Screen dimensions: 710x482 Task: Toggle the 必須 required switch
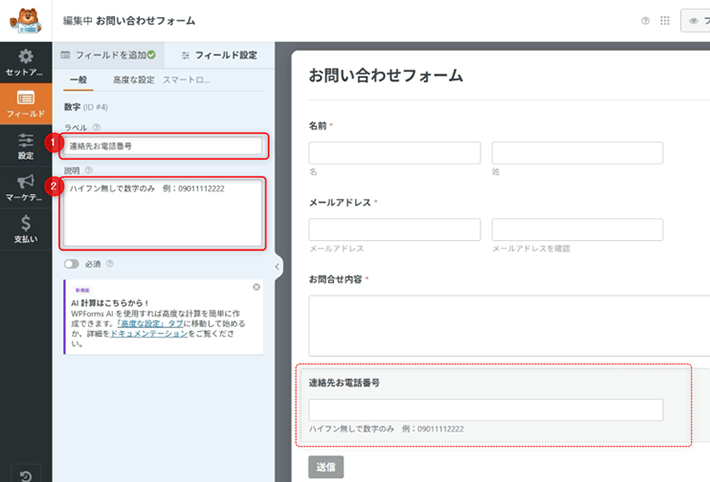pos(72,264)
